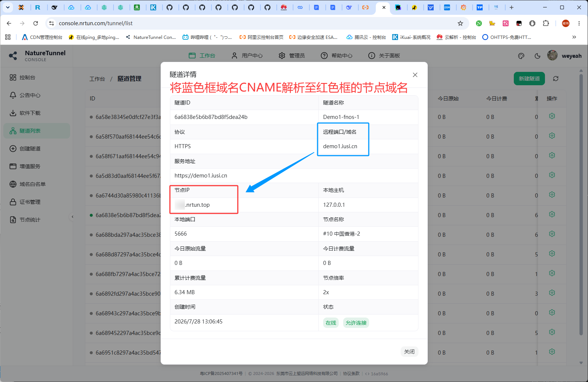Open 帮助中心 top navigation tab
The image size is (588, 382).
click(x=336, y=56)
